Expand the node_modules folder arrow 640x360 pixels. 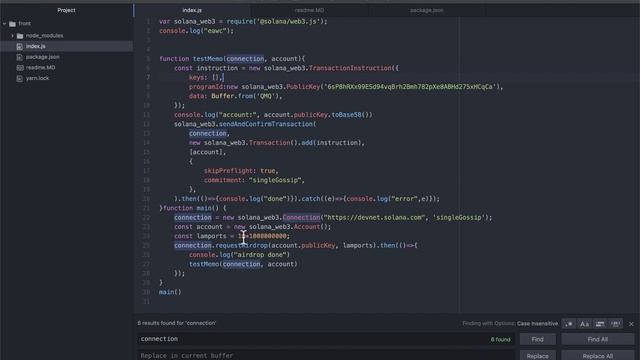(x=12, y=36)
